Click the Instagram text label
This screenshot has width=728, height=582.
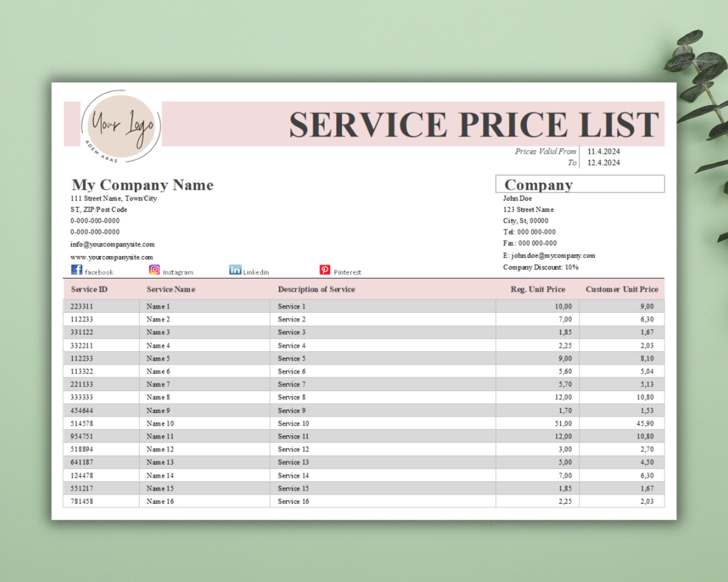click(178, 272)
